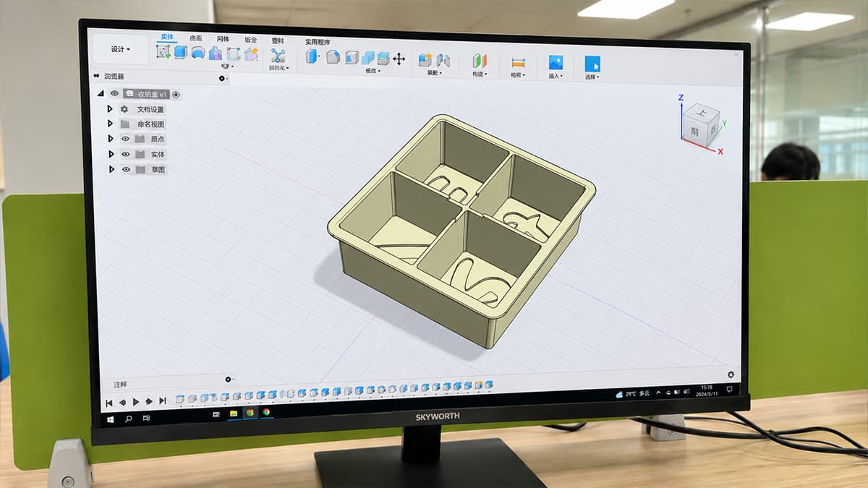
Task: Open the create panel dropdown below sketch icons
Action: 228,66
